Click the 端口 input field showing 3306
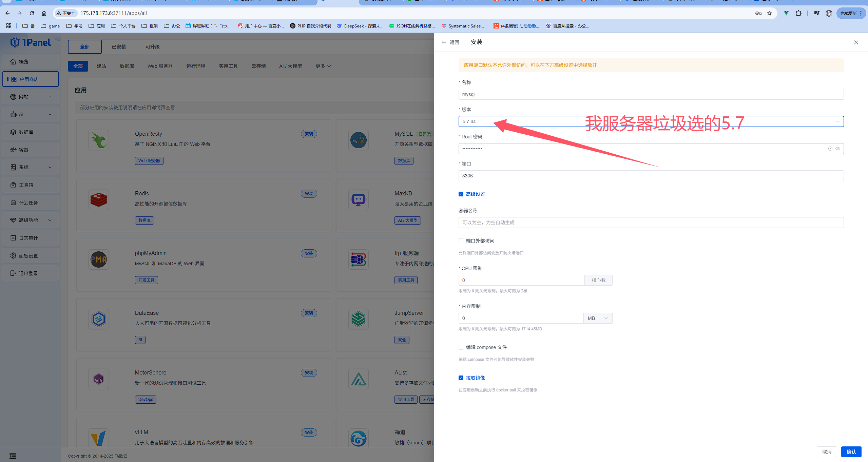The image size is (868, 462). point(651,176)
